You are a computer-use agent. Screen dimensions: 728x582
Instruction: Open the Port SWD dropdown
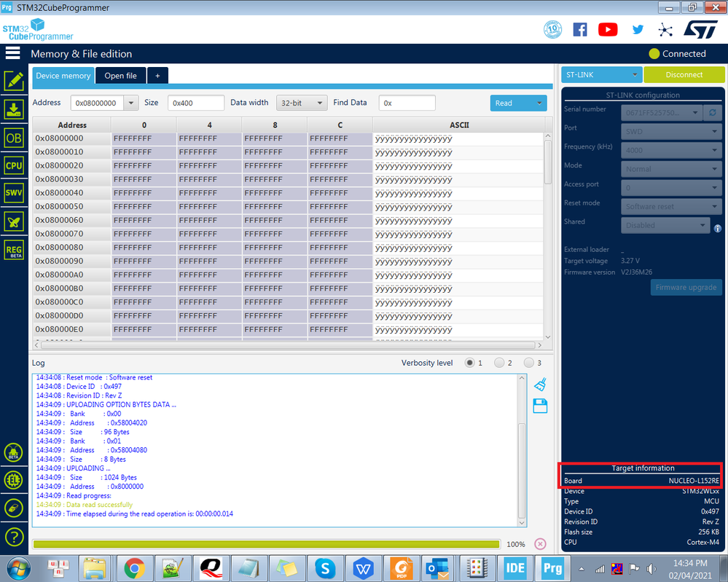pyautogui.click(x=671, y=131)
